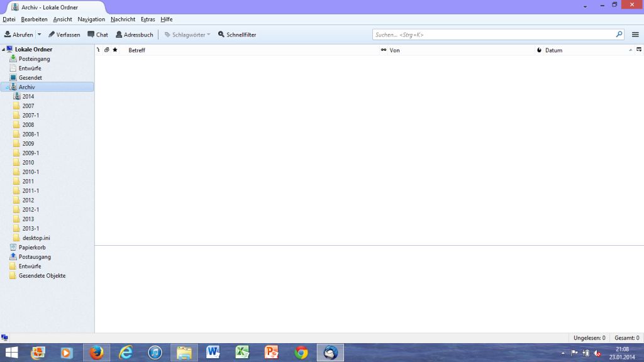Open the 2008-1 subfolder
The width and height of the screenshot is (644, 362).
(30, 134)
